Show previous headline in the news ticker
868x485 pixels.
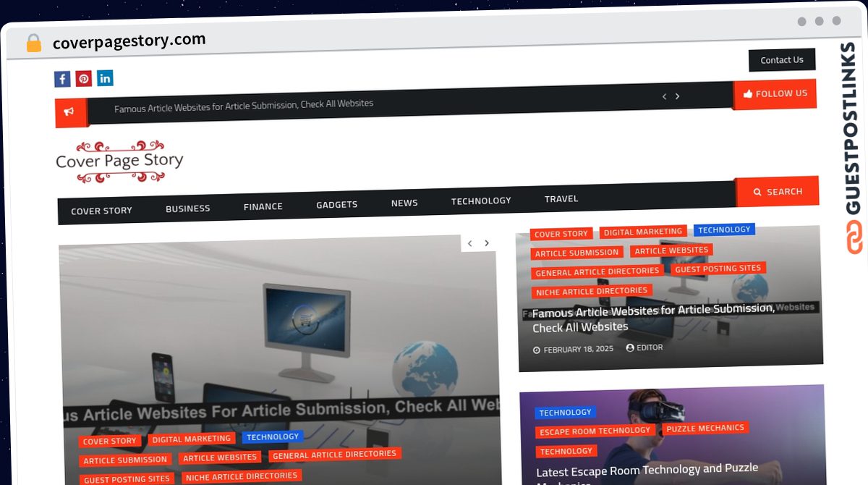[x=664, y=96]
